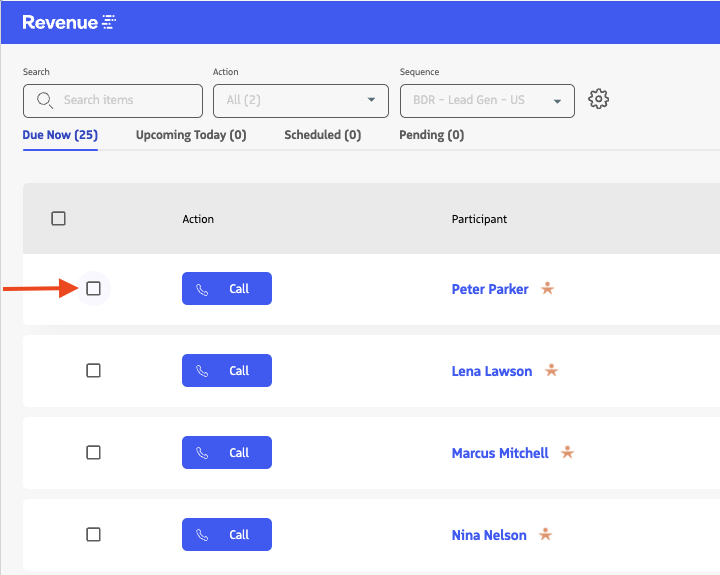Image resolution: width=720 pixels, height=575 pixels.
Task: Open the Sequence dropdown BDR - Lead Gen - US
Action: (487, 101)
